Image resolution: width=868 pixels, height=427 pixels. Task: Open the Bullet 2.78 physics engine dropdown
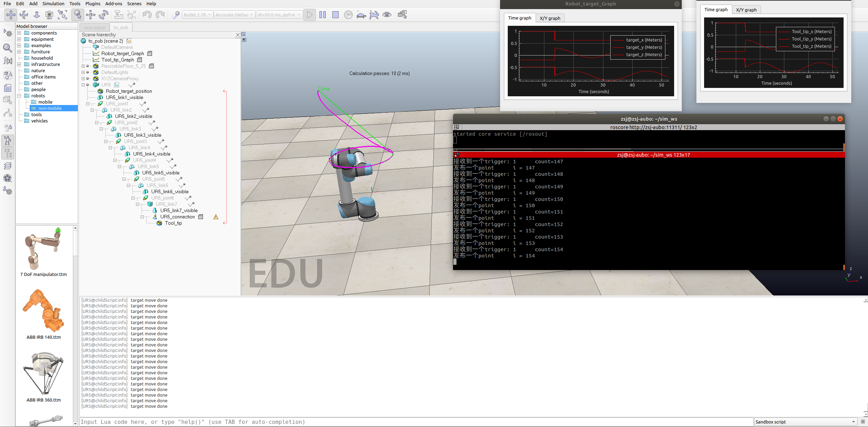pyautogui.click(x=197, y=15)
